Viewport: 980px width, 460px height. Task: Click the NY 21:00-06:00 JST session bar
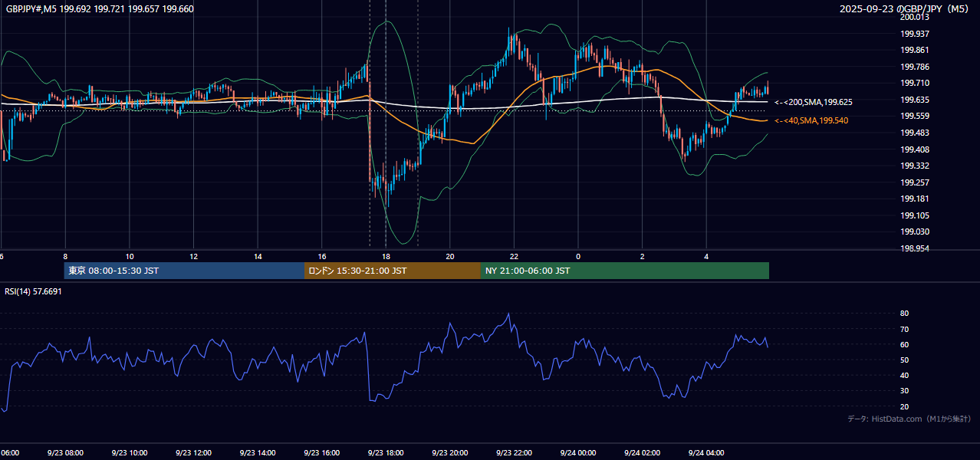click(625, 271)
